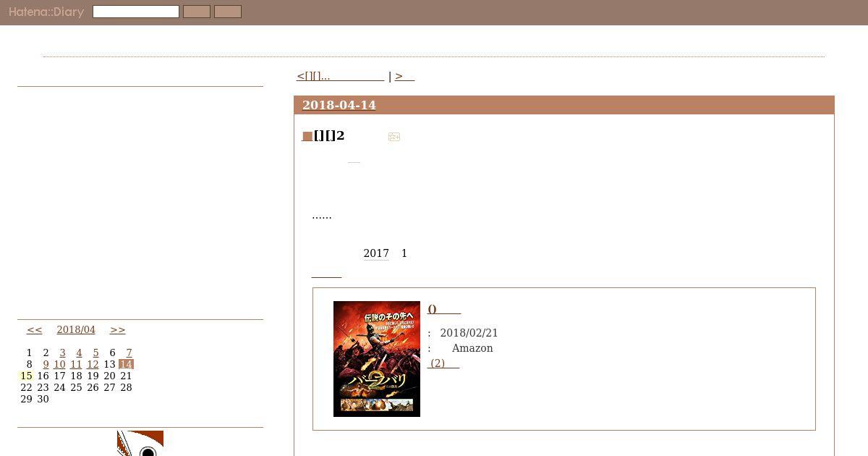Open calendar day 9
Viewport: 868px width, 456px height.
(46, 364)
